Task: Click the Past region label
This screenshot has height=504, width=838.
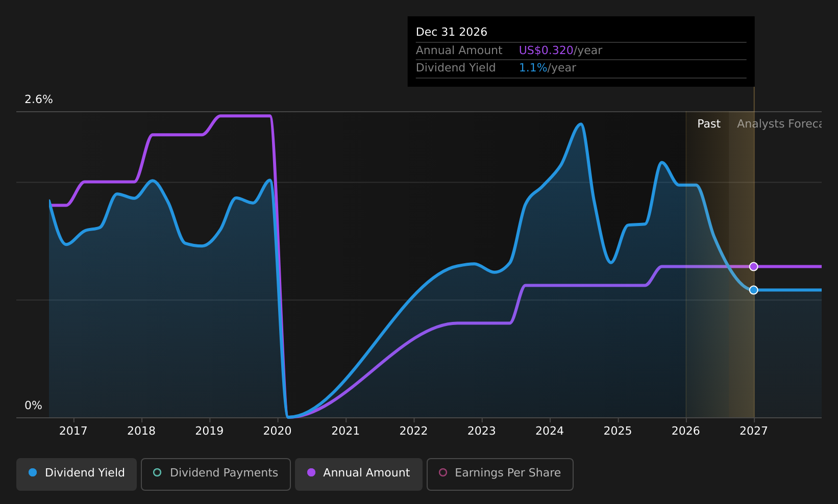Action: (709, 124)
